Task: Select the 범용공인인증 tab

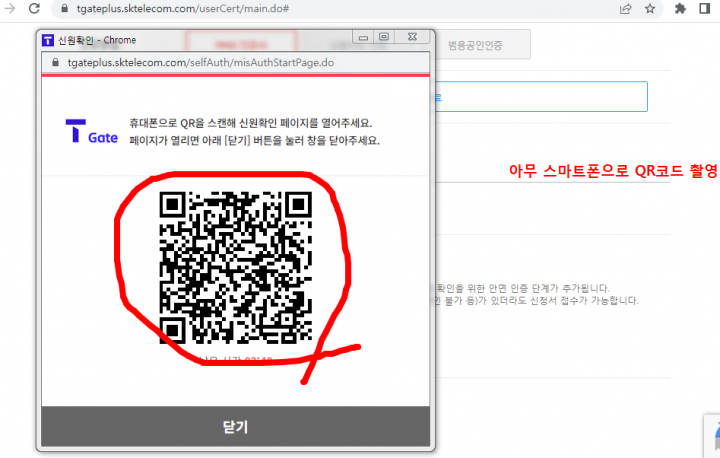Action: (475, 45)
